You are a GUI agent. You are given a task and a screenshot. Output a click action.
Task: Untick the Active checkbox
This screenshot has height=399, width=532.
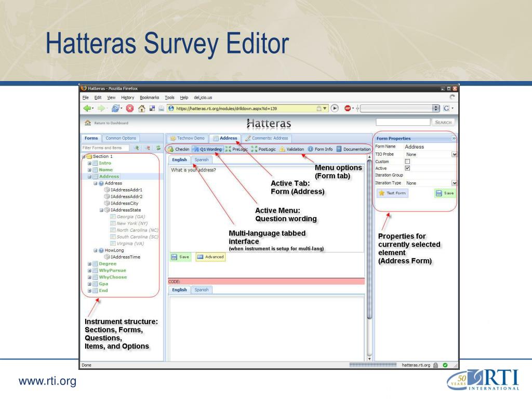coord(407,168)
